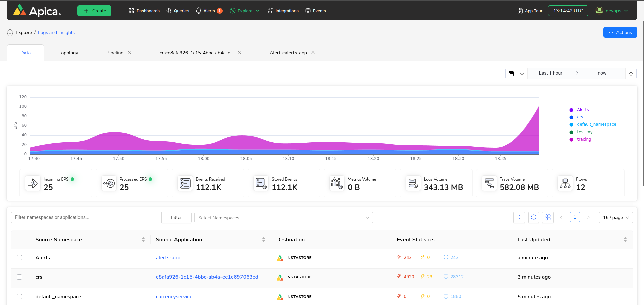This screenshot has height=305, width=644.
Task: Open the three-dot options menu above the table
Action: coord(519,217)
